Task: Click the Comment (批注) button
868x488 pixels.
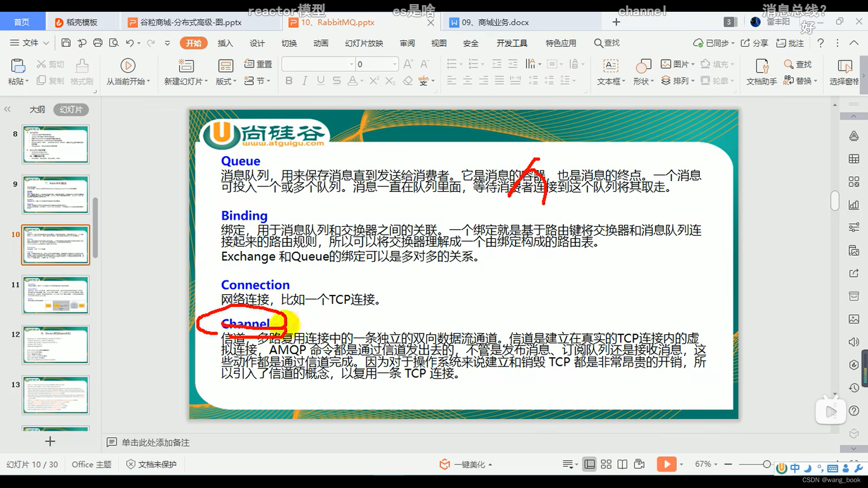Action: (790, 43)
